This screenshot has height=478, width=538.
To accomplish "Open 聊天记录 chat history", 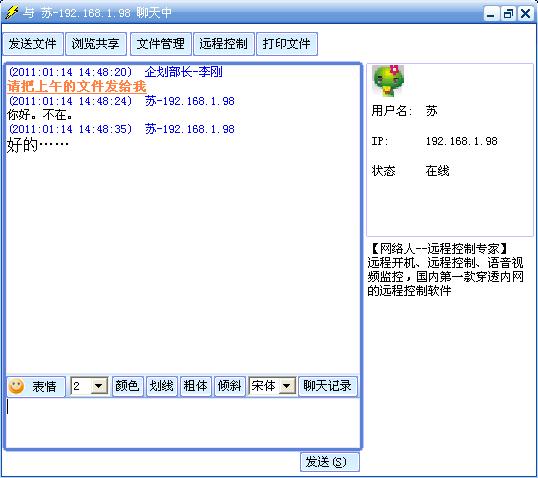I will (x=328, y=386).
